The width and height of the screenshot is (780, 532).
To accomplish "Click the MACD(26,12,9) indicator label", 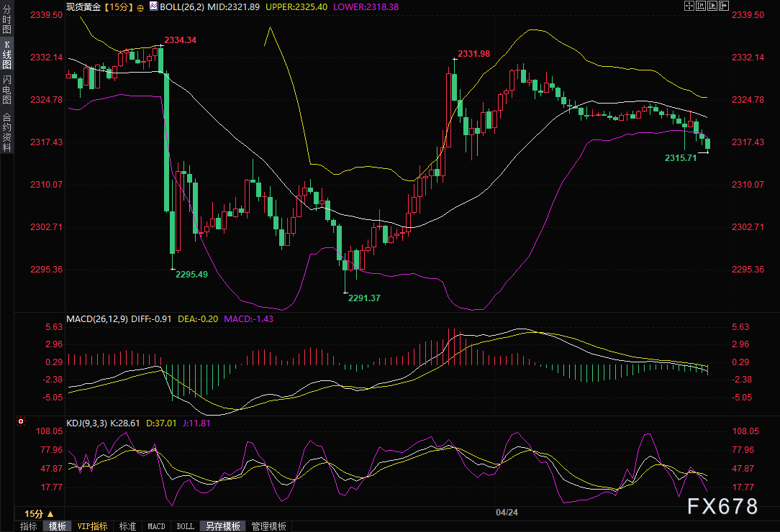I will 97,319.
